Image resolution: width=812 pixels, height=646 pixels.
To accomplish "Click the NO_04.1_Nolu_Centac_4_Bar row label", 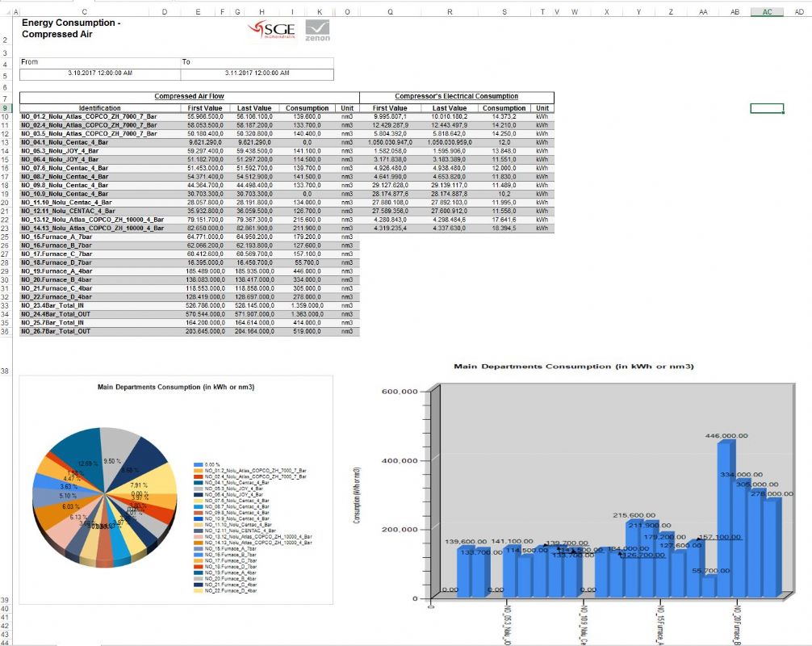I will [65, 142].
